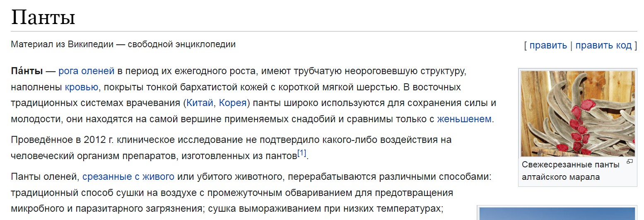Open the 'женьшенем' link
644x220 pixels.
(464, 119)
